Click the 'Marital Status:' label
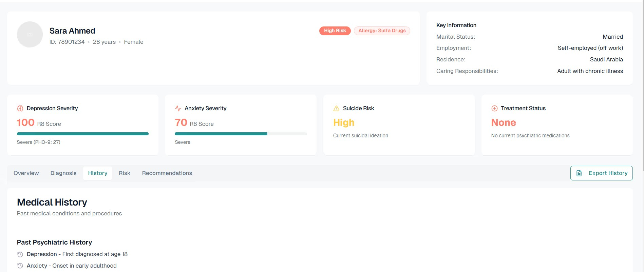The height and width of the screenshot is (272, 644). (456, 37)
